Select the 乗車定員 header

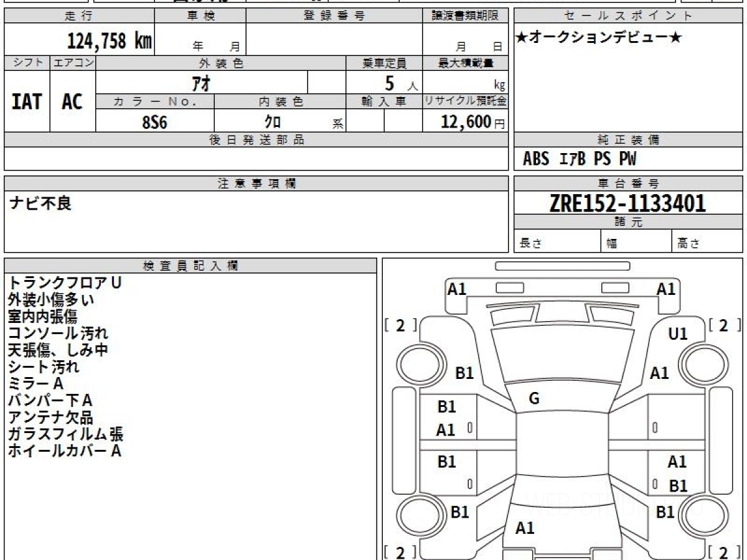click(384, 63)
